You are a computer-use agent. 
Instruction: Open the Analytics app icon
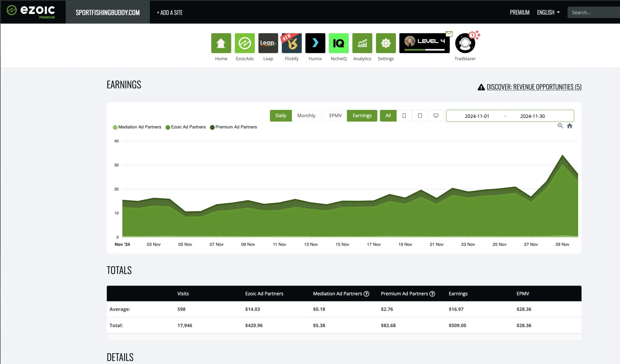pos(362,43)
